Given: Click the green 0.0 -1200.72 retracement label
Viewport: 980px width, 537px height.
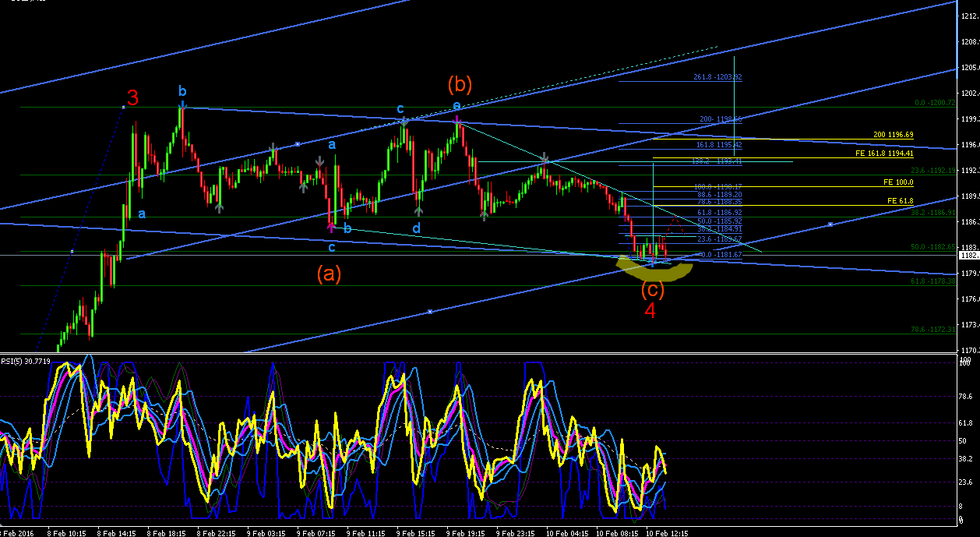Looking at the screenshot, I should 934,103.
